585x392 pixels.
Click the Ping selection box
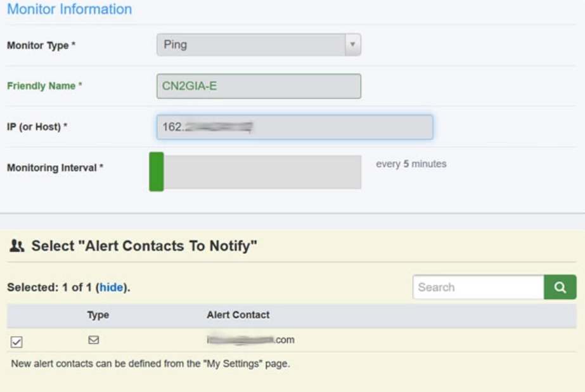[x=251, y=45]
